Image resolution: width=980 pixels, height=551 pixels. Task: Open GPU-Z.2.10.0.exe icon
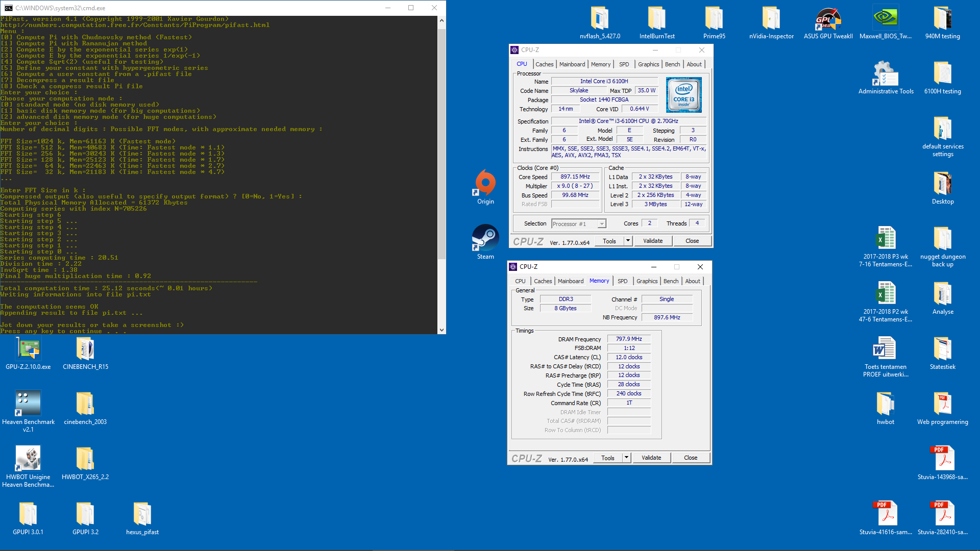click(28, 354)
